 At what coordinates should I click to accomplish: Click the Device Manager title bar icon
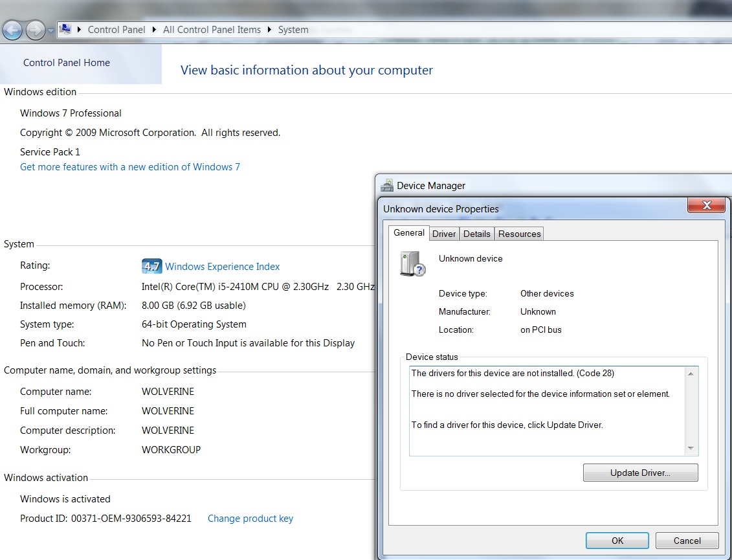pos(387,185)
